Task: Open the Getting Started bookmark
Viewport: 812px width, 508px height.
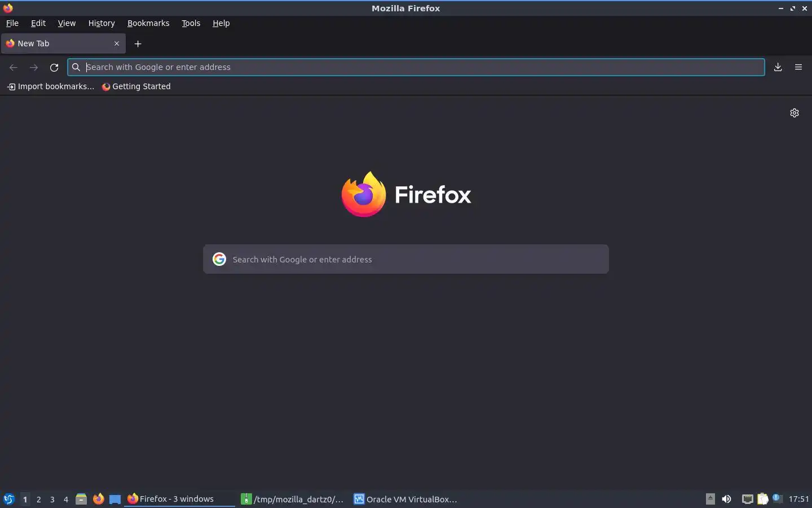Action: pos(136,86)
